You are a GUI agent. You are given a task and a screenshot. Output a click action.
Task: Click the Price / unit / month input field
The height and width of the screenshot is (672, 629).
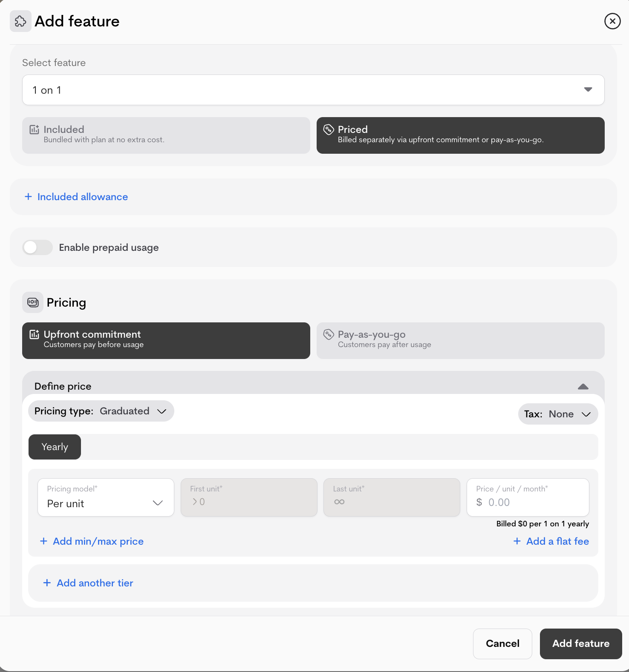(533, 502)
